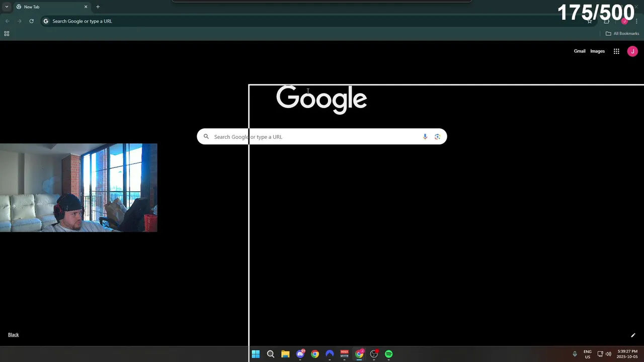Image resolution: width=644 pixels, height=362 pixels.
Task: Open Windows taskbar search
Action: pos(271,354)
